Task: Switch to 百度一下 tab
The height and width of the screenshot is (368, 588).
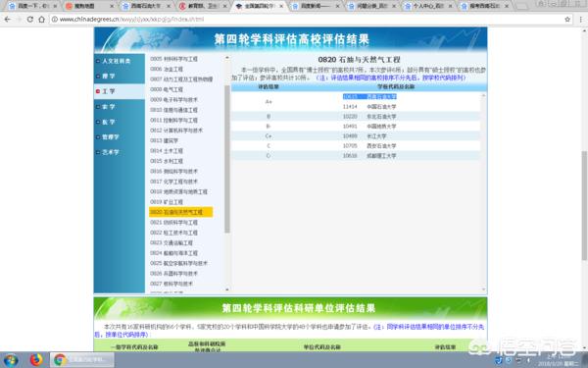Action: [32, 6]
